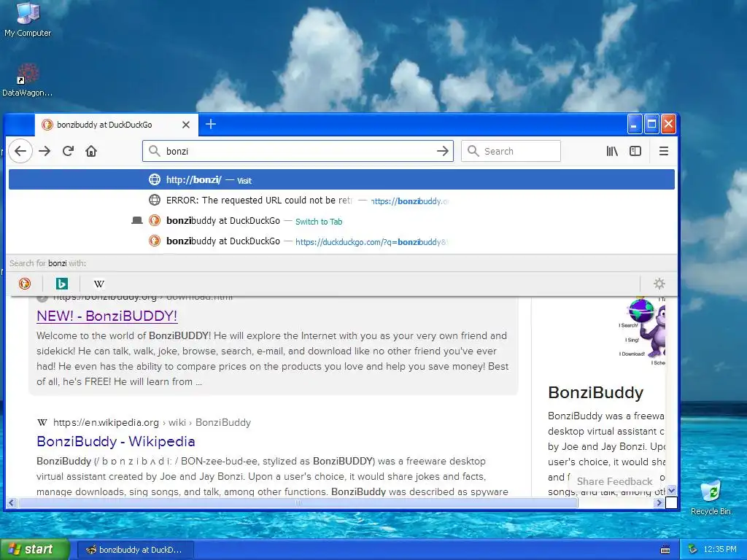Image resolution: width=747 pixels, height=560 pixels.
Task: Search bonzi with the Bing engine icon
Action: pos(61,284)
